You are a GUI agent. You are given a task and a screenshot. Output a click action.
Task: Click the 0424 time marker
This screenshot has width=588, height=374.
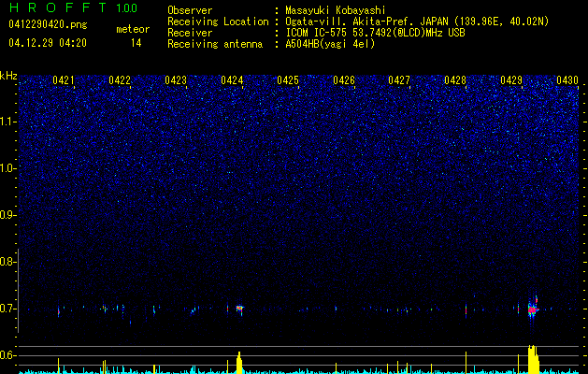232,79
